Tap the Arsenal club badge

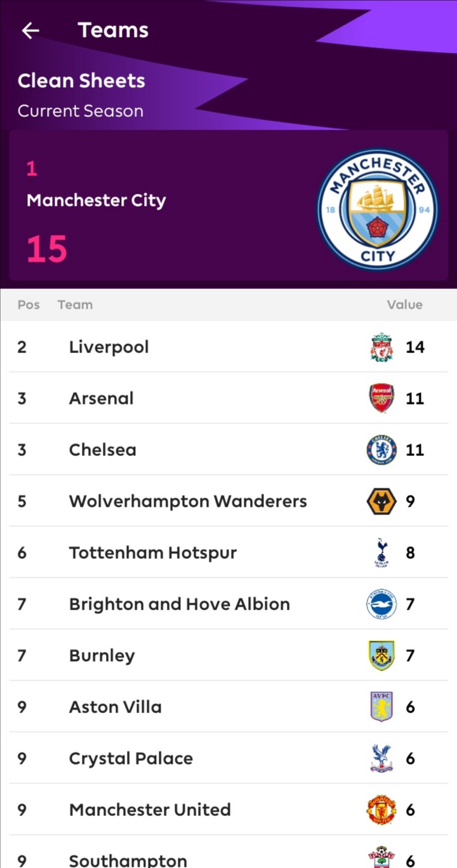click(x=381, y=399)
